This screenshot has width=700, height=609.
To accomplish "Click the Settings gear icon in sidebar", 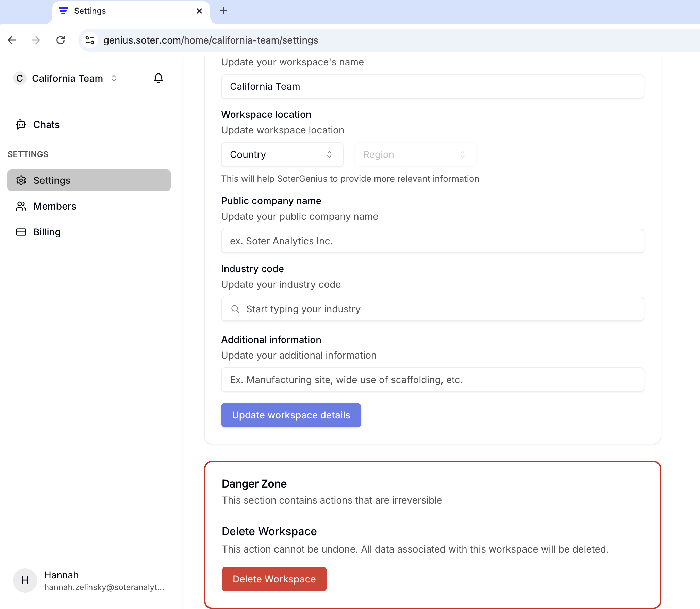I will tap(21, 180).
